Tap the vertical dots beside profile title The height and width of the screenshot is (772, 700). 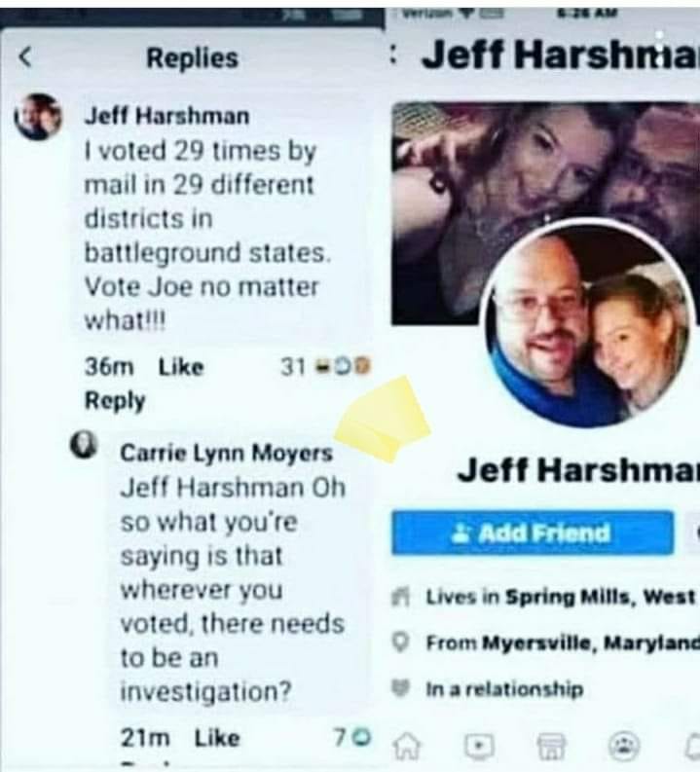tap(393, 55)
